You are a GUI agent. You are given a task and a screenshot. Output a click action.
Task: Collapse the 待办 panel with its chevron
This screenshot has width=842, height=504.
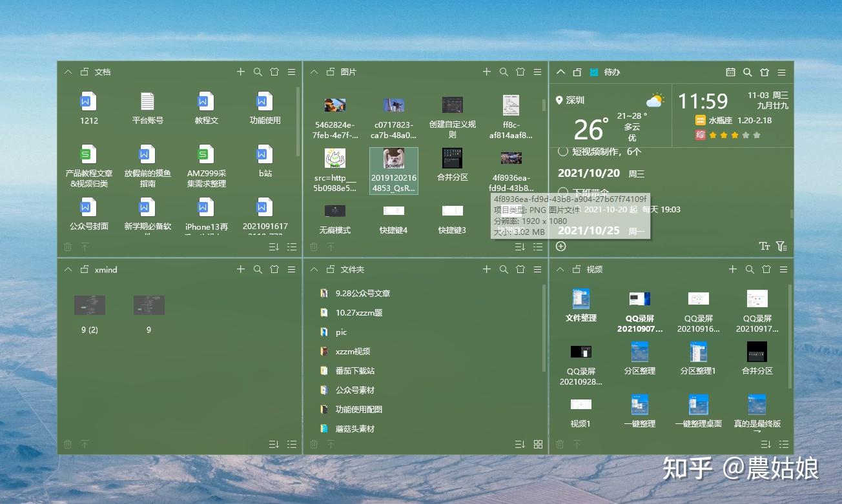click(560, 72)
